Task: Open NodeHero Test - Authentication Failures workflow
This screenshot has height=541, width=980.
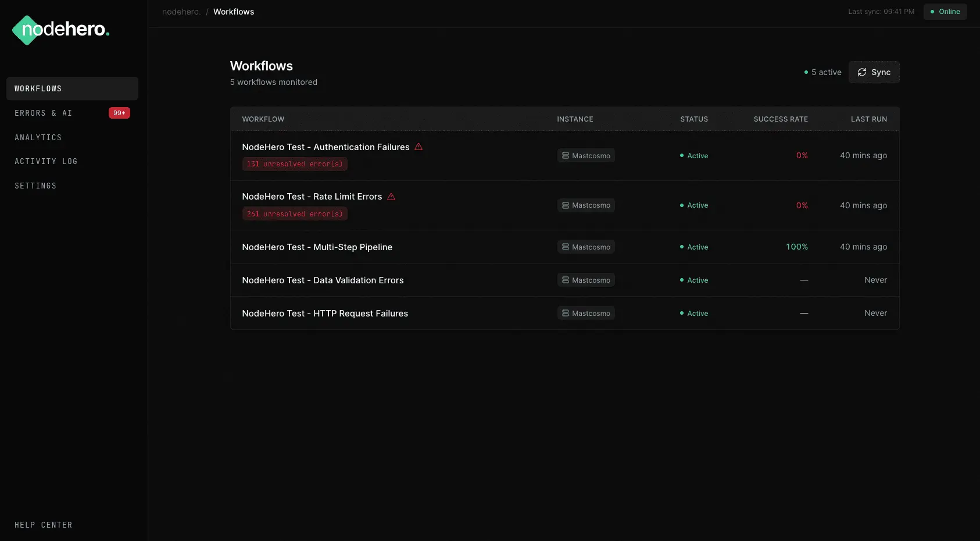Action: click(326, 147)
